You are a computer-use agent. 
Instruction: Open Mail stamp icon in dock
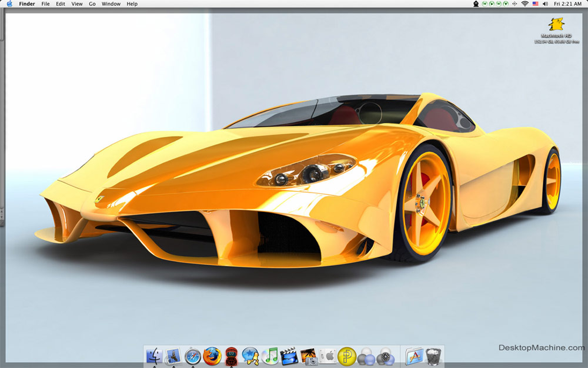point(173,356)
